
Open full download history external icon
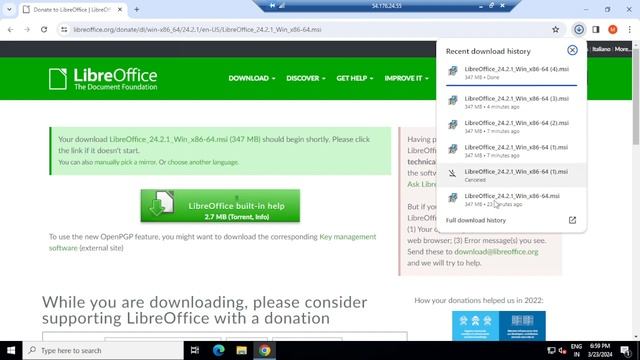[x=572, y=220]
